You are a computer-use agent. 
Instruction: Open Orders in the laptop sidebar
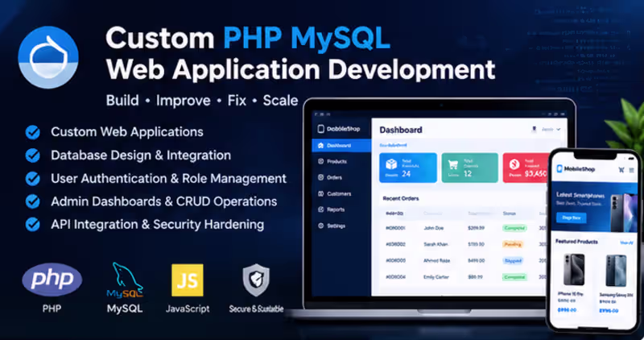pyautogui.click(x=341, y=177)
